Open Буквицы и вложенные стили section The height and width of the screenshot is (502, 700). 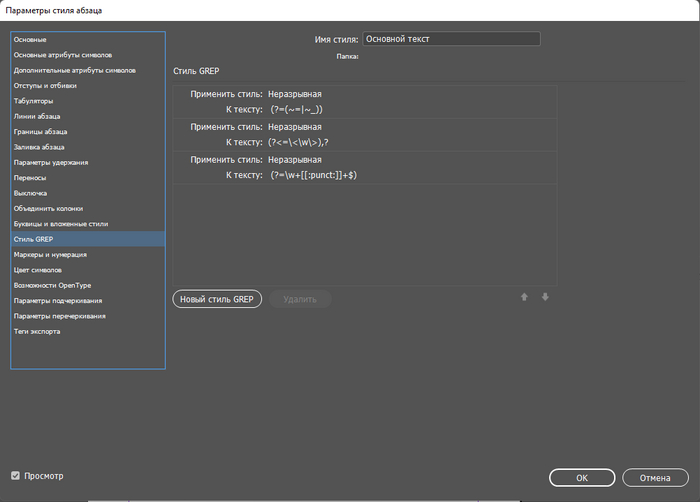tap(61, 224)
